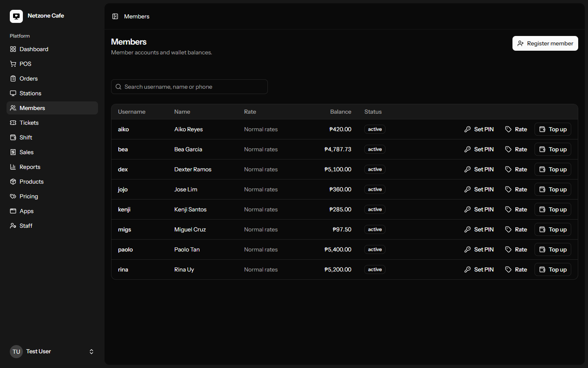588x368 pixels.
Task: Expand the Test User account menu
Action: (52, 352)
